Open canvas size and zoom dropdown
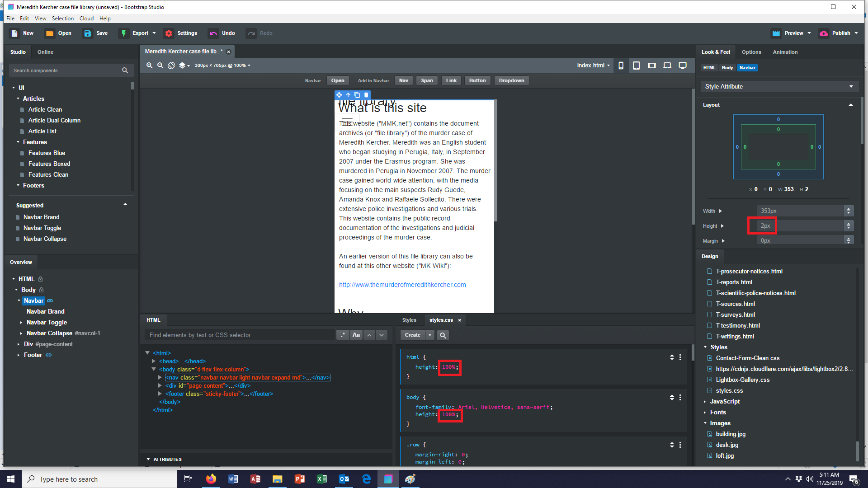The height and width of the screenshot is (488, 868). [222, 66]
